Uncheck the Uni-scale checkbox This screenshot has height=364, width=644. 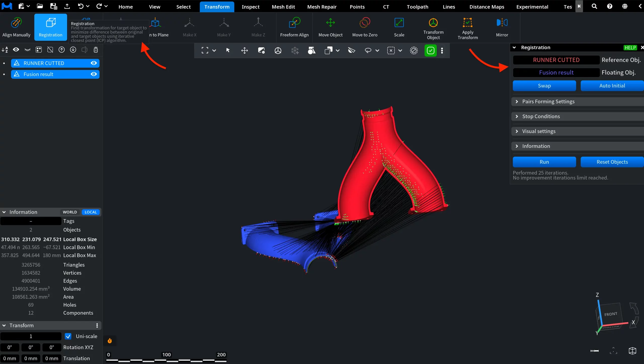click(68, 336)
